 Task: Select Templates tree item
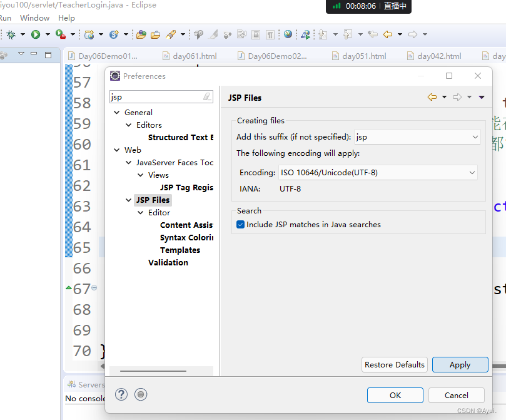click(x=180, y=250)
